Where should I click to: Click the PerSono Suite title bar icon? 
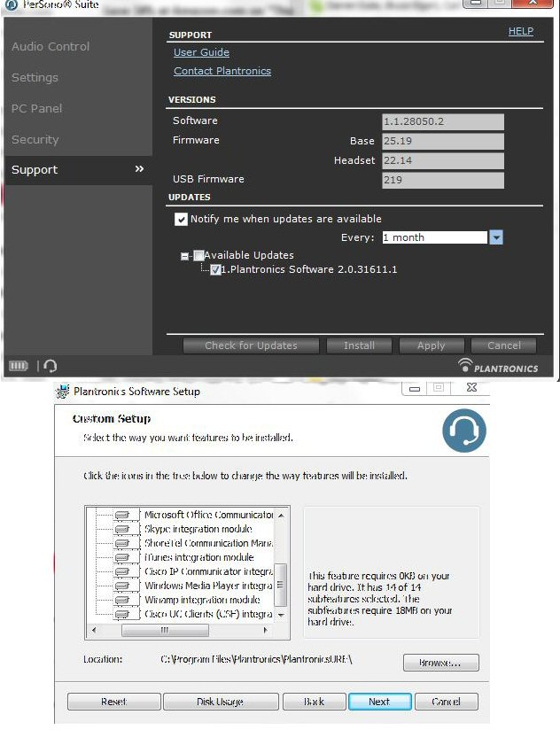tap(11, 4)
